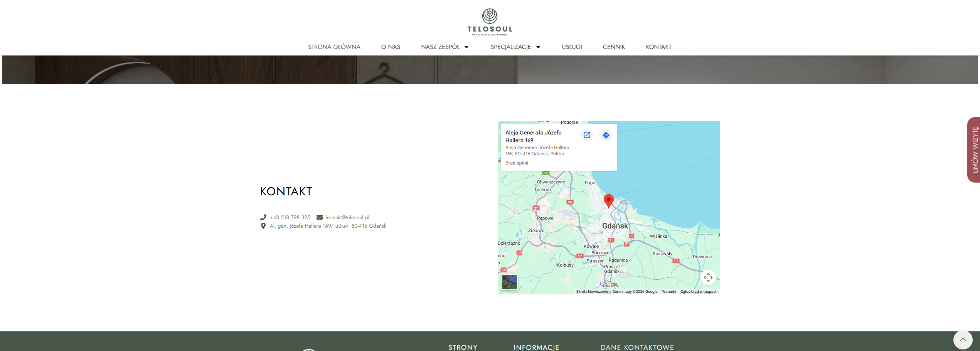
Task: Click the red map location pin
Action: tap(608, 200)
